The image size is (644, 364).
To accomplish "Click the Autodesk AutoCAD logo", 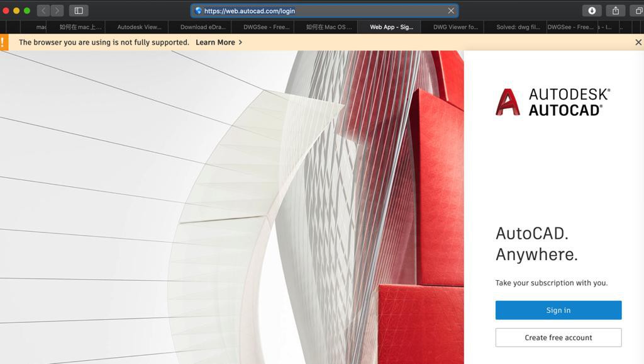I will pos(553,102).
